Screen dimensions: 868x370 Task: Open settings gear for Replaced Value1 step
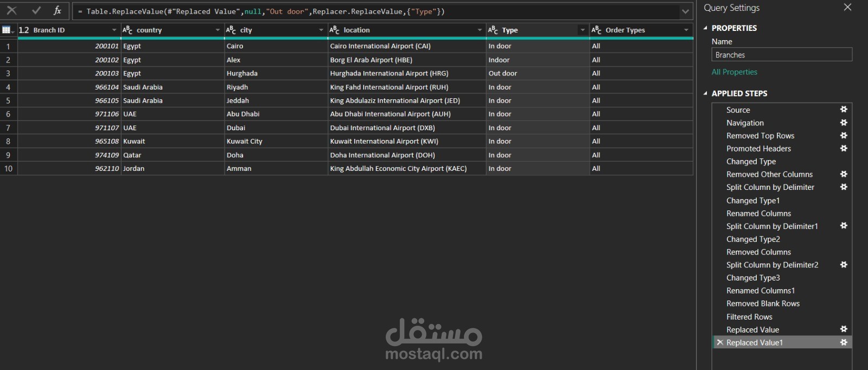pyautogui.click(x=844, y=342)
